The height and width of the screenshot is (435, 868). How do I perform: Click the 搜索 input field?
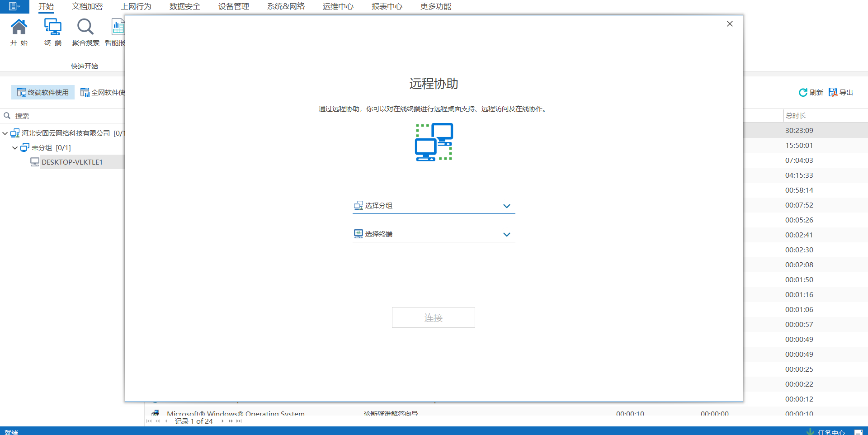63,116
